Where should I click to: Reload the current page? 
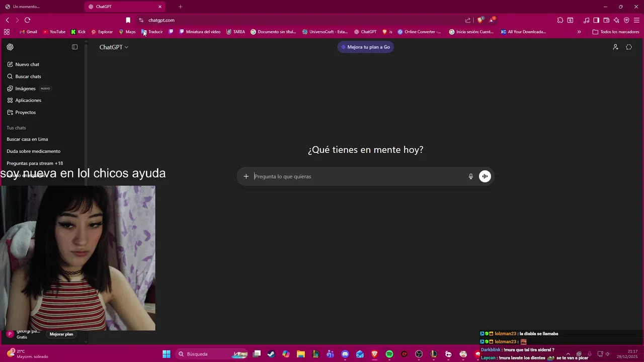[x=27, y=20]
